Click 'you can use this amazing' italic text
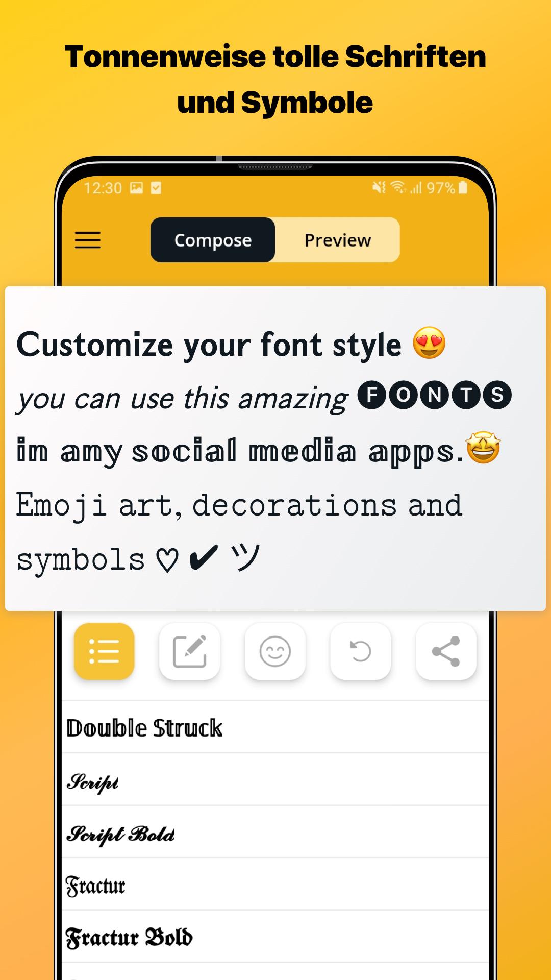Screen dimensions: 551x980 click(x=182, y=399)
